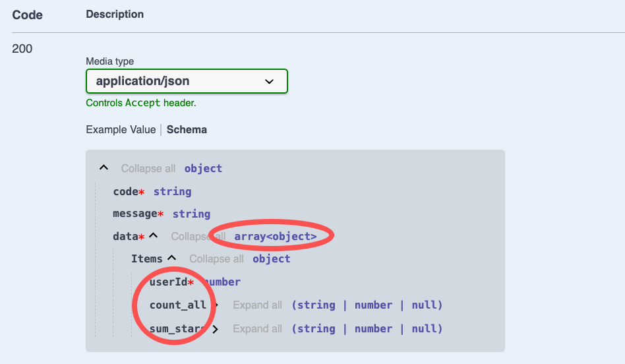This screenshot has width=625, height=364.
Task: Click the code property in the schema
Action: click(125, 191)
